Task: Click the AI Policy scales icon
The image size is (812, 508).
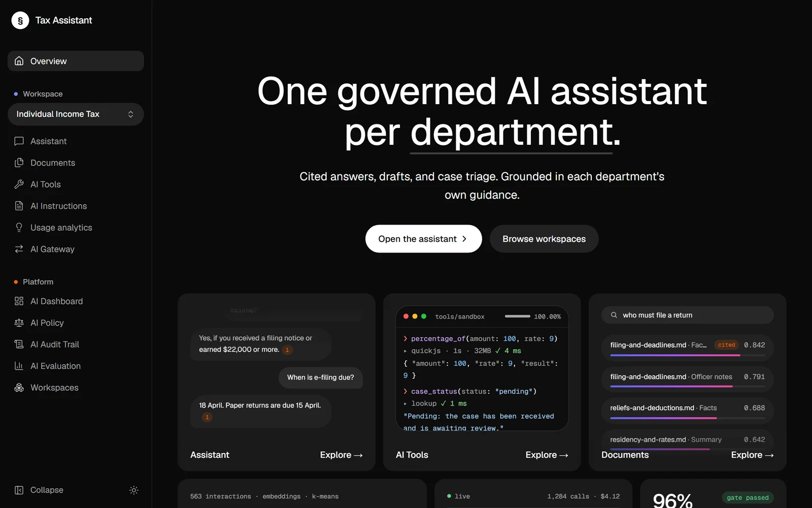Action: pyautogui.click(x=19, y=323)
